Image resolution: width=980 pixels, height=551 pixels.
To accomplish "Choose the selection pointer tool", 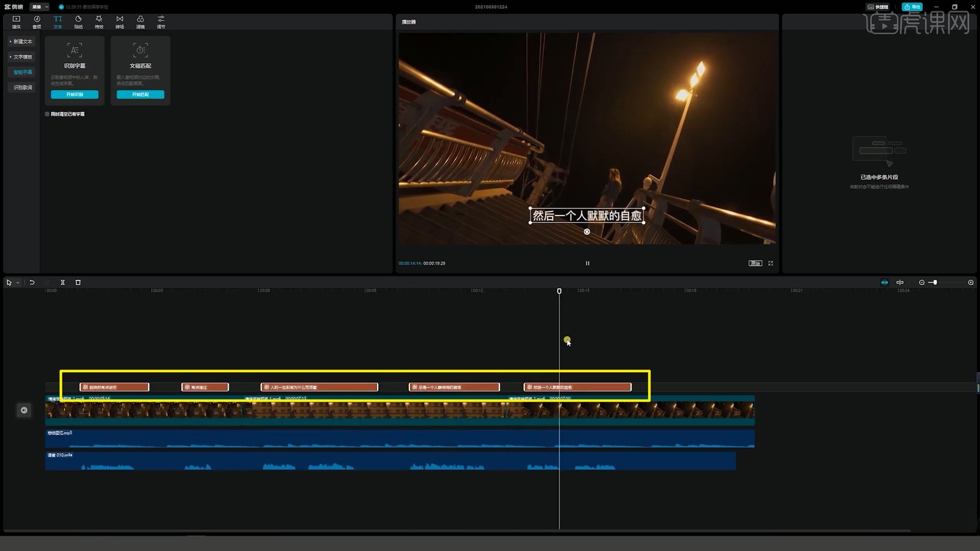I will pos(9,282).
